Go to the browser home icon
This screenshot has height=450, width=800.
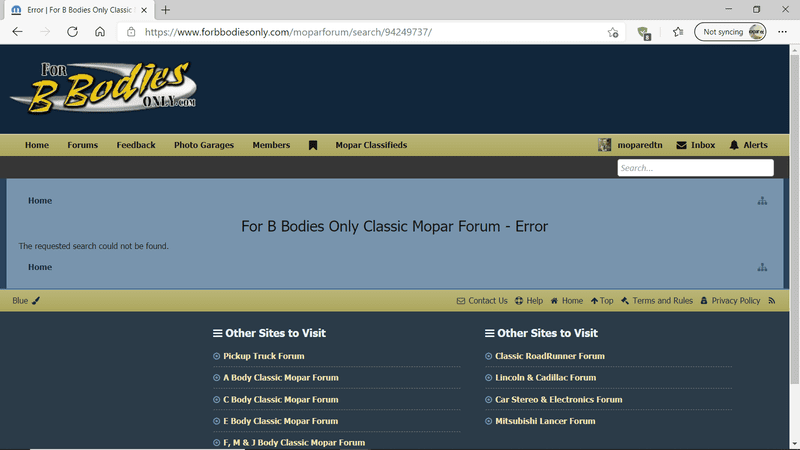[x=100, y=32]
